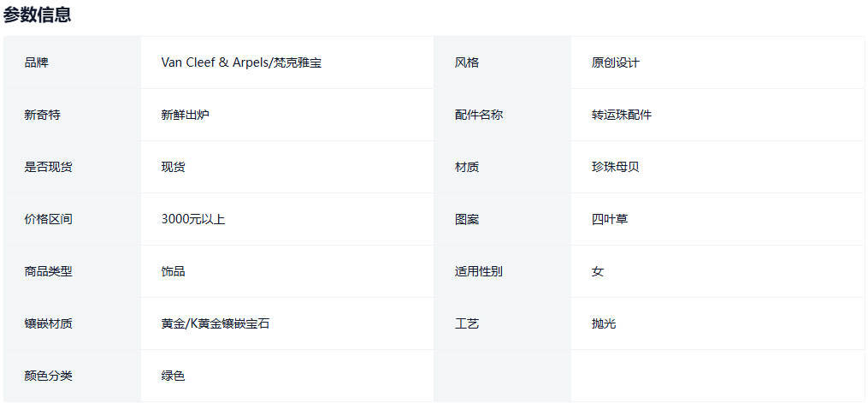The width and height of the screenshot is (868, 403).
Task: Select the 四叶草 pattern value
Action: click(x=609, y=219)
